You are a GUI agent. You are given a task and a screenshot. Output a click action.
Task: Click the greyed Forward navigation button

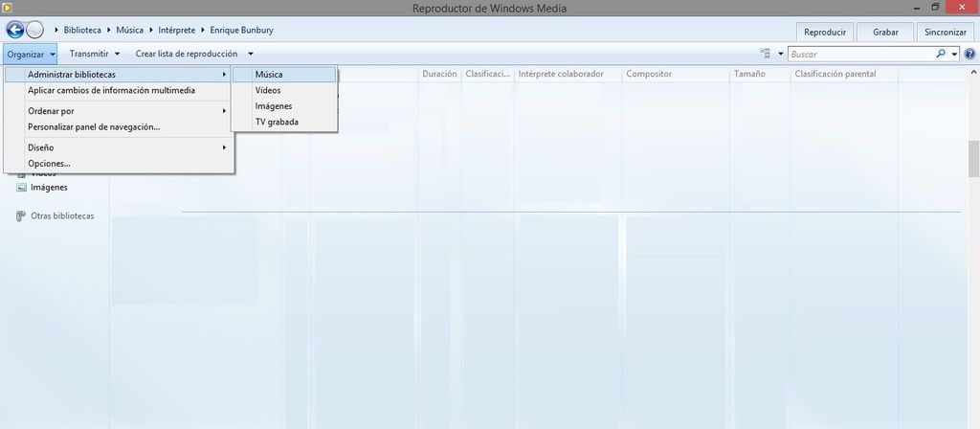[34, 30]
